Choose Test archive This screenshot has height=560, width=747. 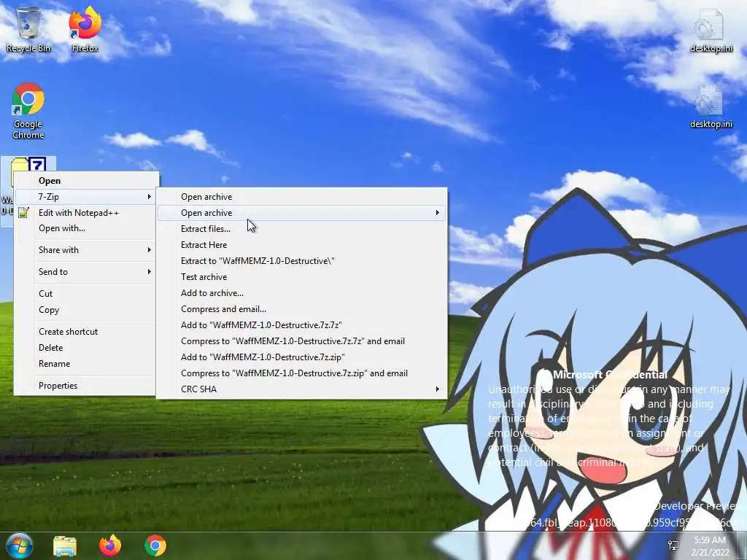tap(301, 276)
